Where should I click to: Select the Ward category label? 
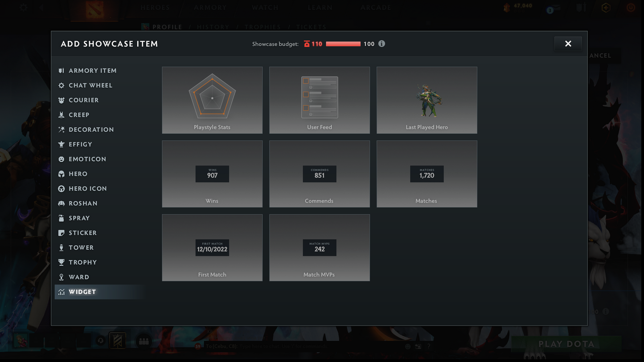click(x=79, y=277)
